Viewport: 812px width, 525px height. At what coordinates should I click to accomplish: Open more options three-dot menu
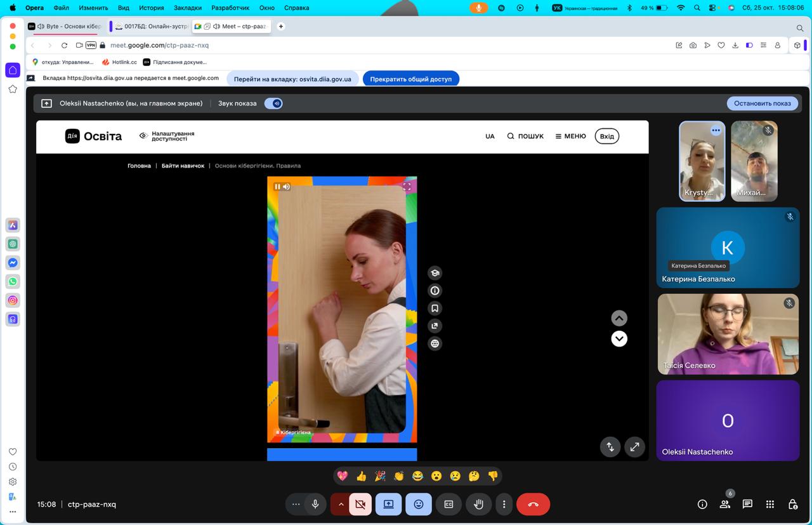pyautogui.click(x=504, y=504)
